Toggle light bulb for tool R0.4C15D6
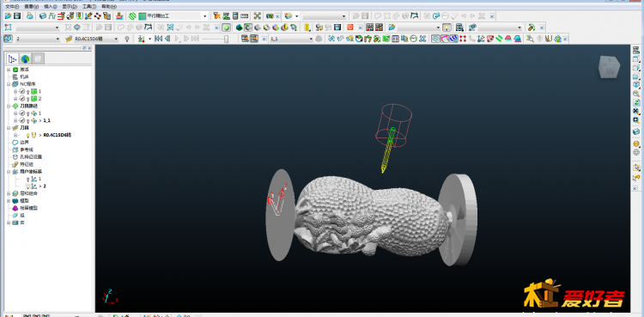Viewport: 644px width, 317px height. tap(28, 135)
